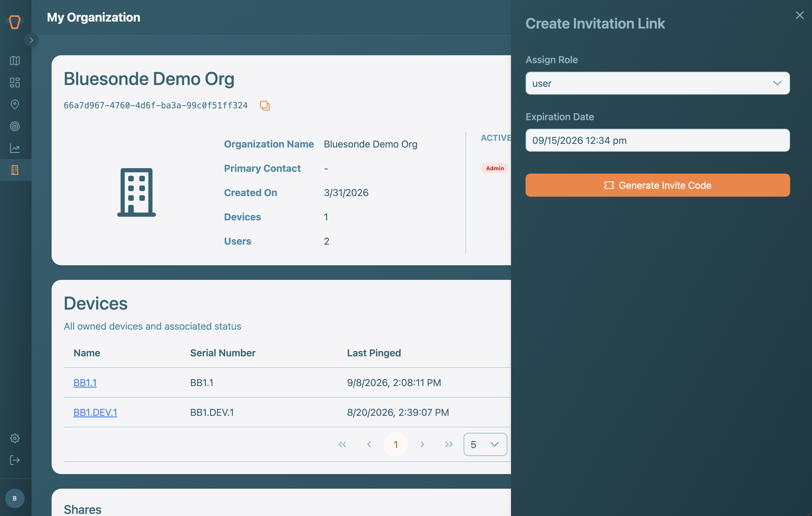Click the logout icon in sidebar

pos(15,460)
